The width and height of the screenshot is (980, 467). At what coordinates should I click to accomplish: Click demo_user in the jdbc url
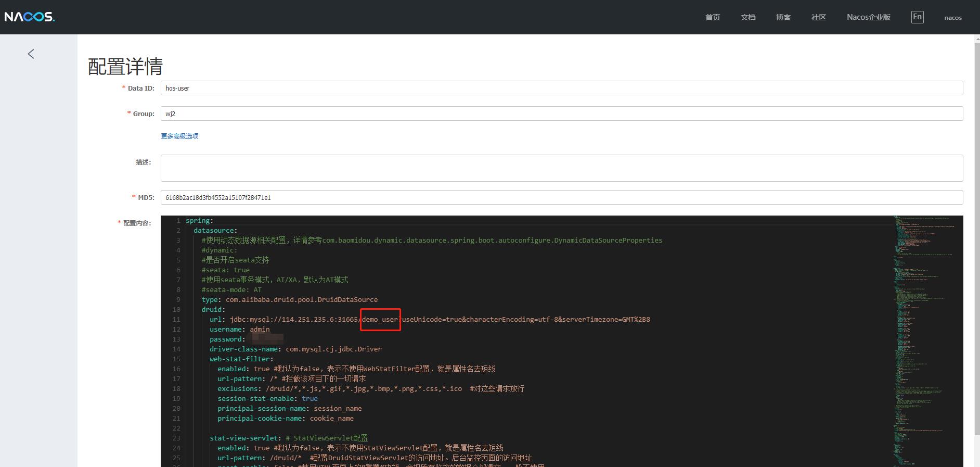[380, 320]
